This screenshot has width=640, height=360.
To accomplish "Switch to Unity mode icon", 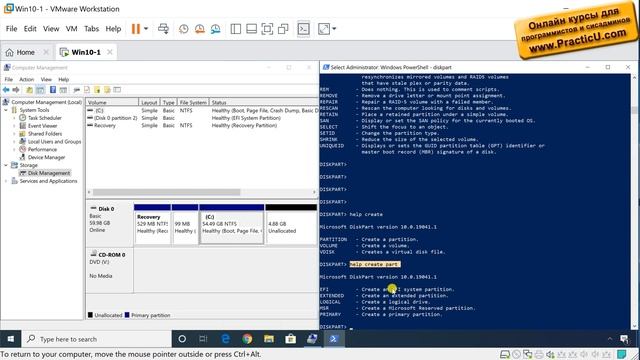I will [x=283, y=29].
